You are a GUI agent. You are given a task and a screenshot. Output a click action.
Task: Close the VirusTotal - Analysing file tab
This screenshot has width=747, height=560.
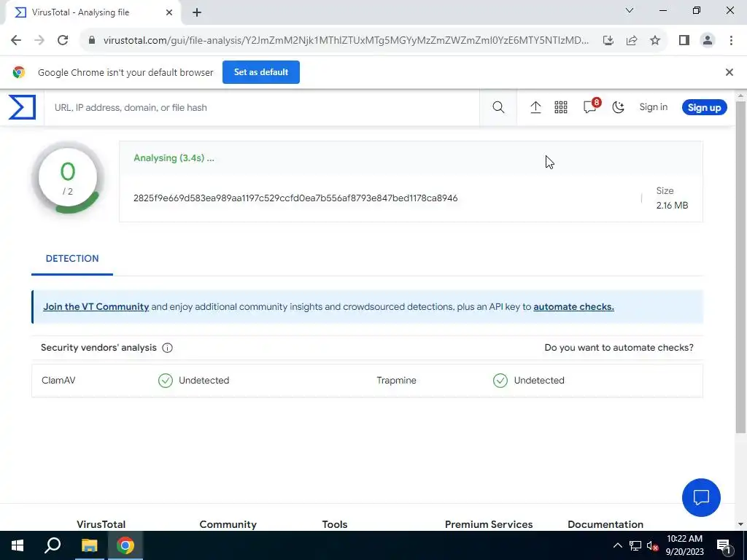coord(169,12)
